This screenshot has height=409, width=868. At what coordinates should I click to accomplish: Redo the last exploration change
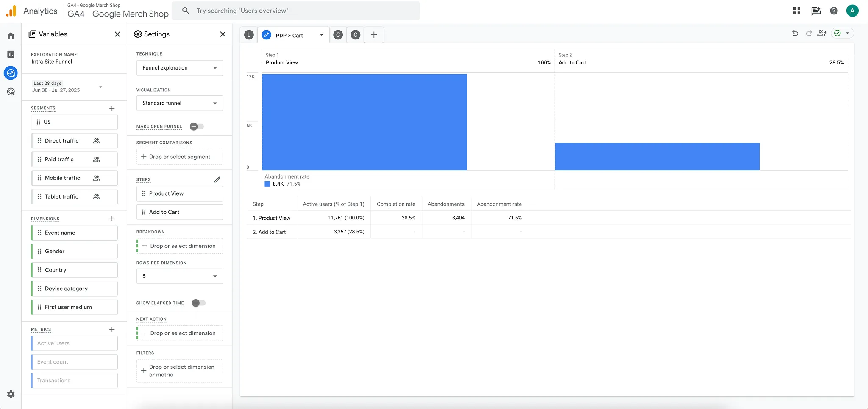click(808, 33)
